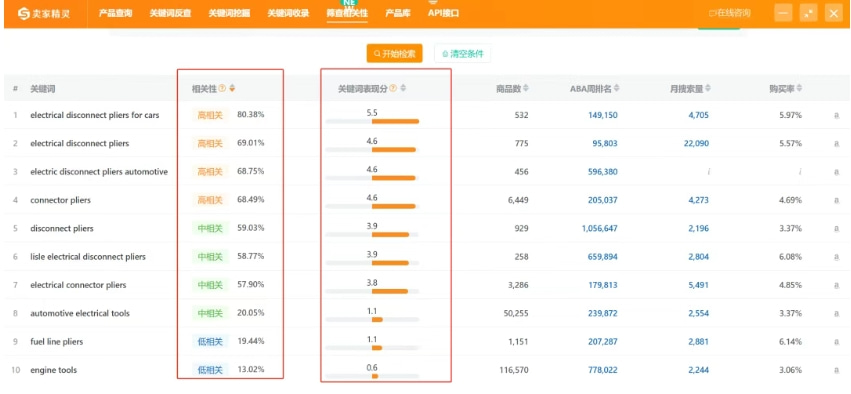Click Amazon icon in electrical connector pliers row

[x=837, y=285]
